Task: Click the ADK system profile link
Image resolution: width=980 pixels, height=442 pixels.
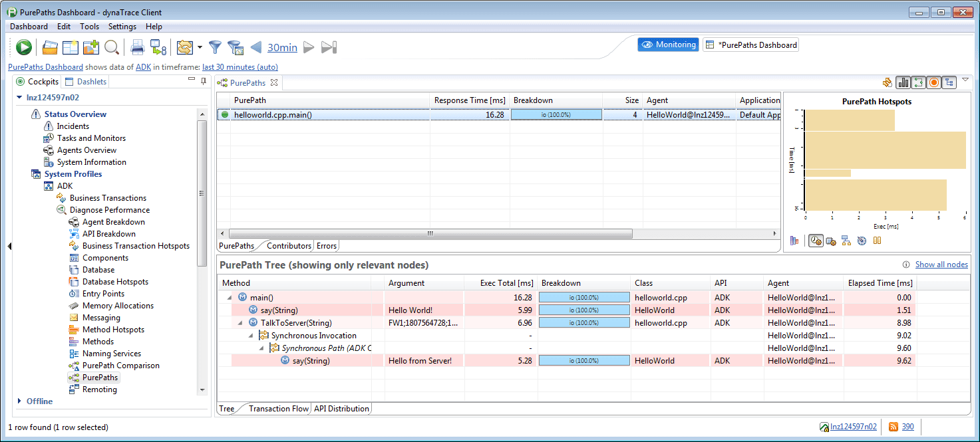Action: pos(143,67)
